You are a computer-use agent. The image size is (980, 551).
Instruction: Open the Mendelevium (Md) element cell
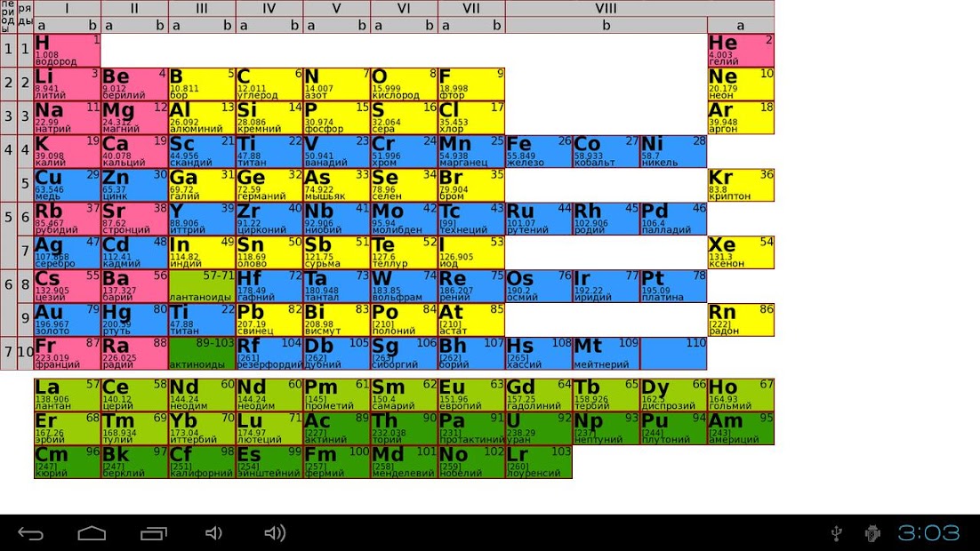click(405, 461)
